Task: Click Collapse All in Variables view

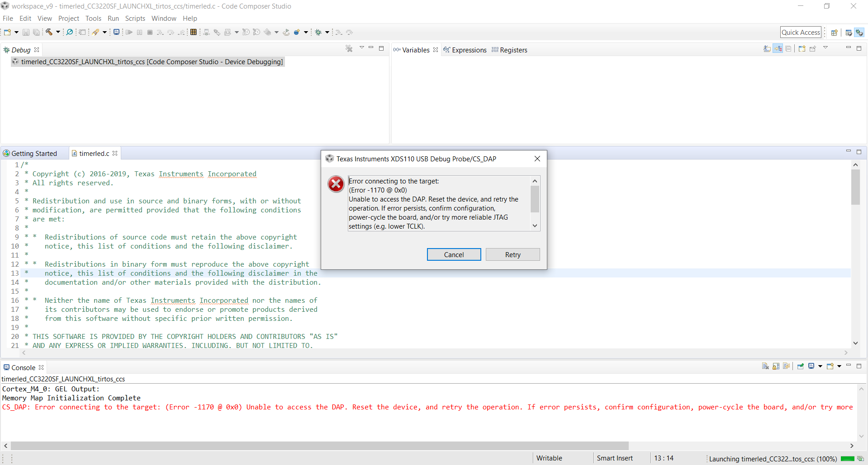Action: coord(788,48)
